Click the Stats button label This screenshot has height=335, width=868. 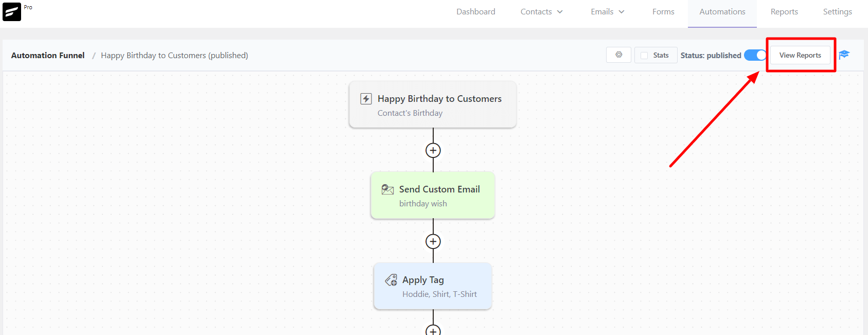pyautogui.click(x=661, y=55)
